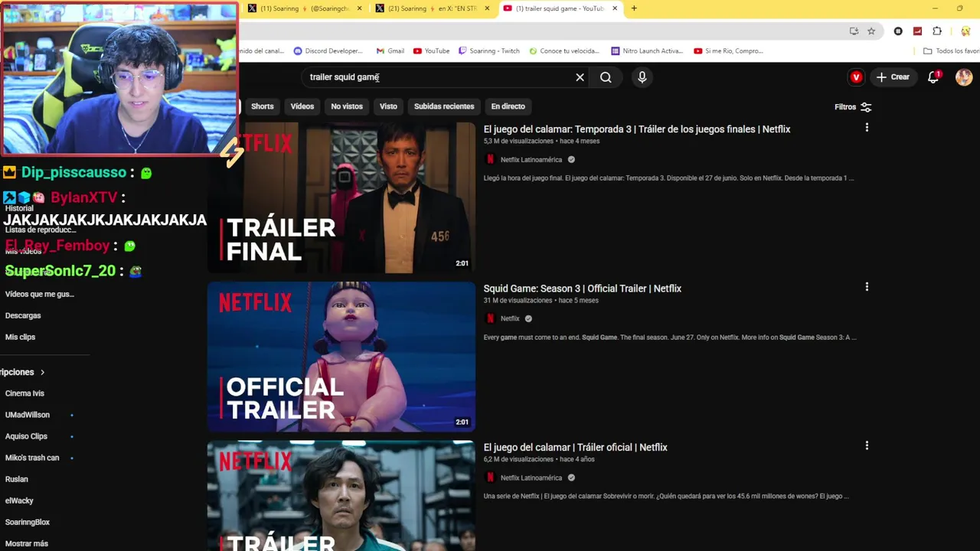980x551 pixels.
Task: Open Vídeos que me gustan in sidebar
Action: click(x=40, y=294)
